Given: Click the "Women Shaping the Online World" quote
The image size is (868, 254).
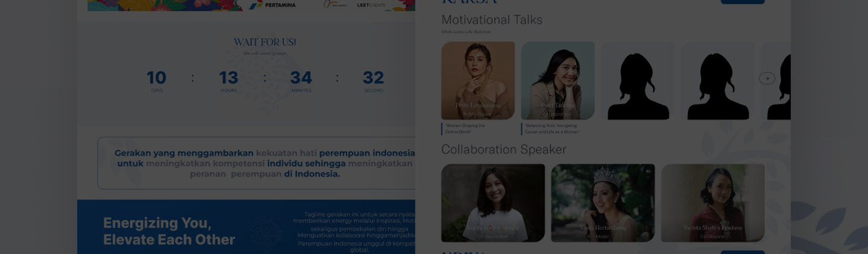Looking at the screenshot, I should (x=465, y=129).
